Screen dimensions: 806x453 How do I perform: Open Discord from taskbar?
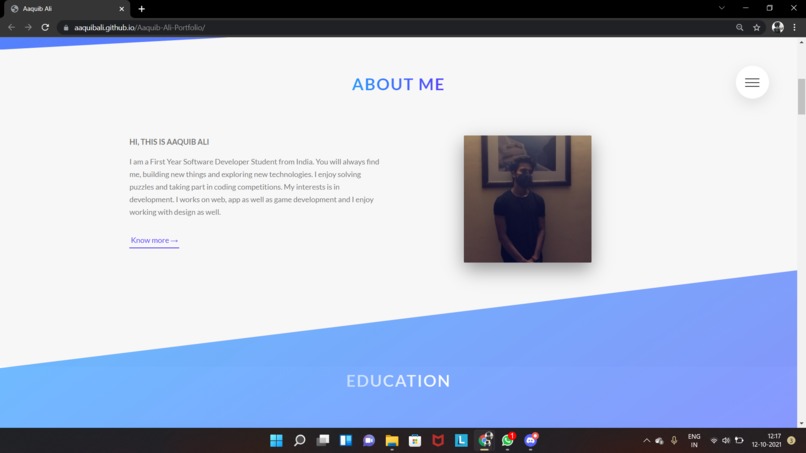click(531, 440)
